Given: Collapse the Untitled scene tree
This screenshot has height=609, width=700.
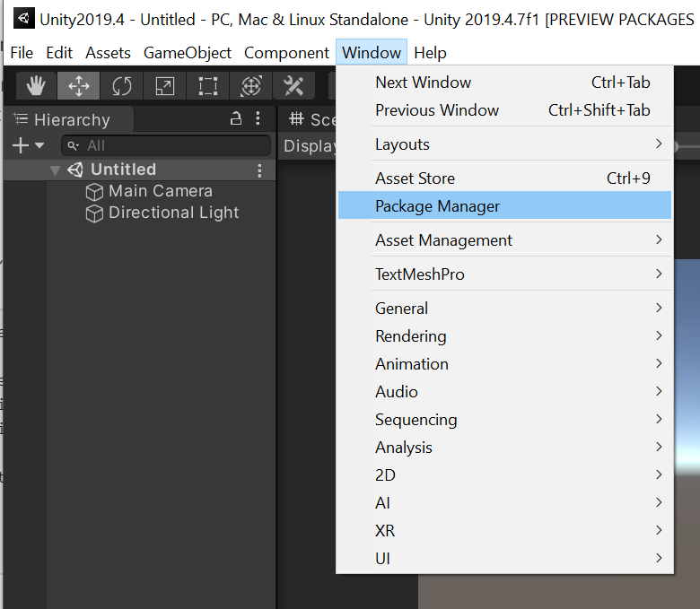Looking at the screenshot, I should 55,170.
